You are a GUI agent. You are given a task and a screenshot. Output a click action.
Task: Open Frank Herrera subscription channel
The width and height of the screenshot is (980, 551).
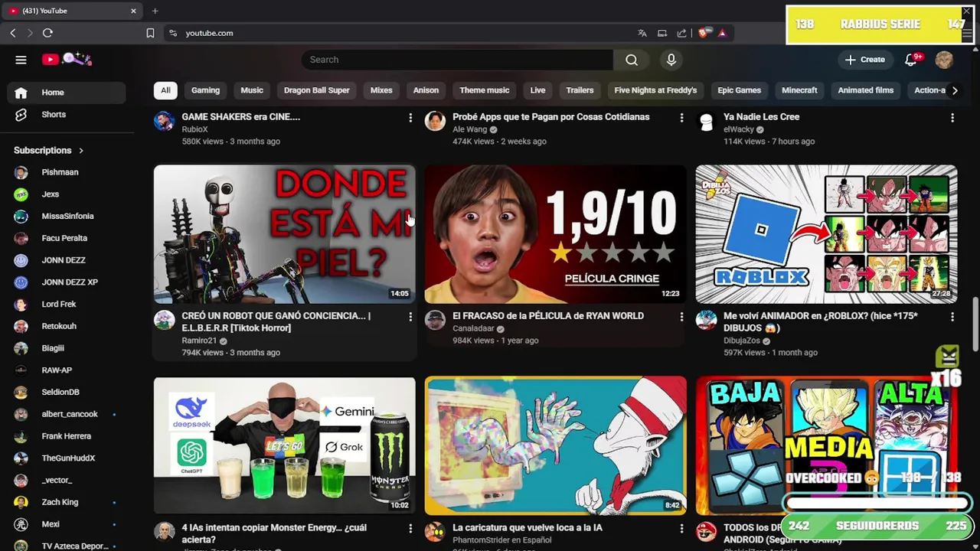(x=67, y=436)
